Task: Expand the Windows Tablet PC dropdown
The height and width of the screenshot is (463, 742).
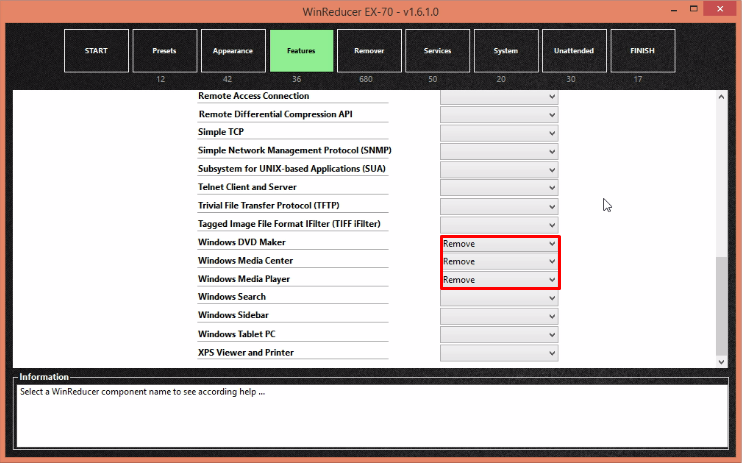Action: click(499, 335)
